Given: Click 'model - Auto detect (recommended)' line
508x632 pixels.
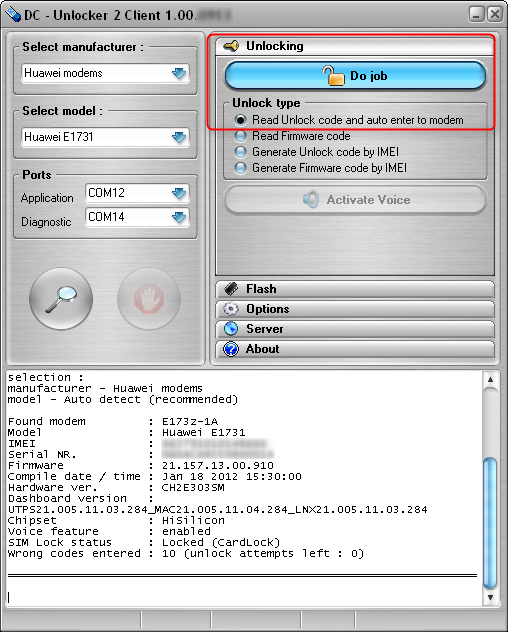Looking at the screenshot, I should (x=123, y=399).
